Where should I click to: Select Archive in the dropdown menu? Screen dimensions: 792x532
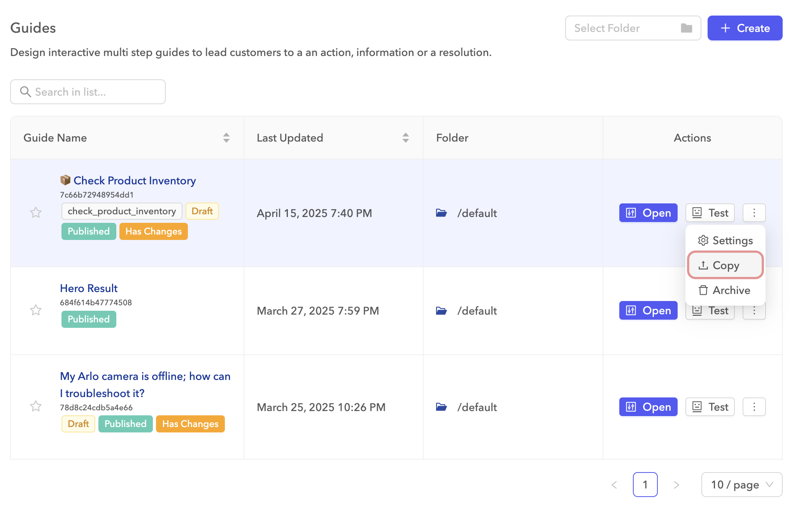coord(725,290)
